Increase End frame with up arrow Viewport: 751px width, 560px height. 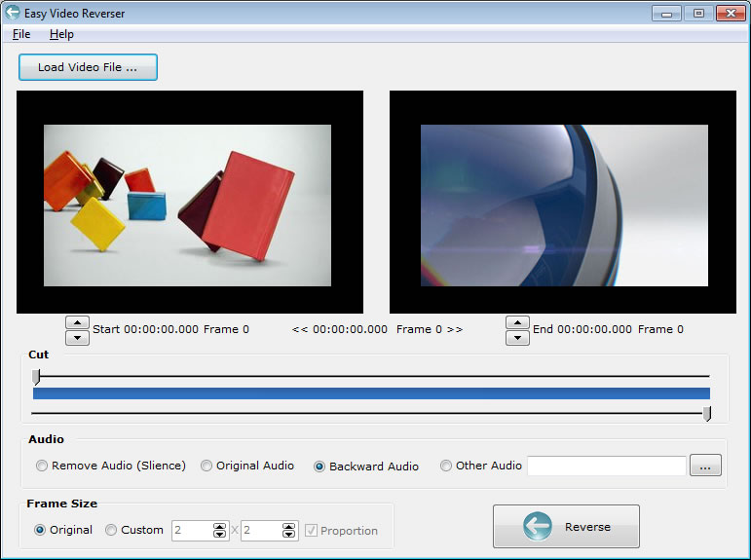517,322
